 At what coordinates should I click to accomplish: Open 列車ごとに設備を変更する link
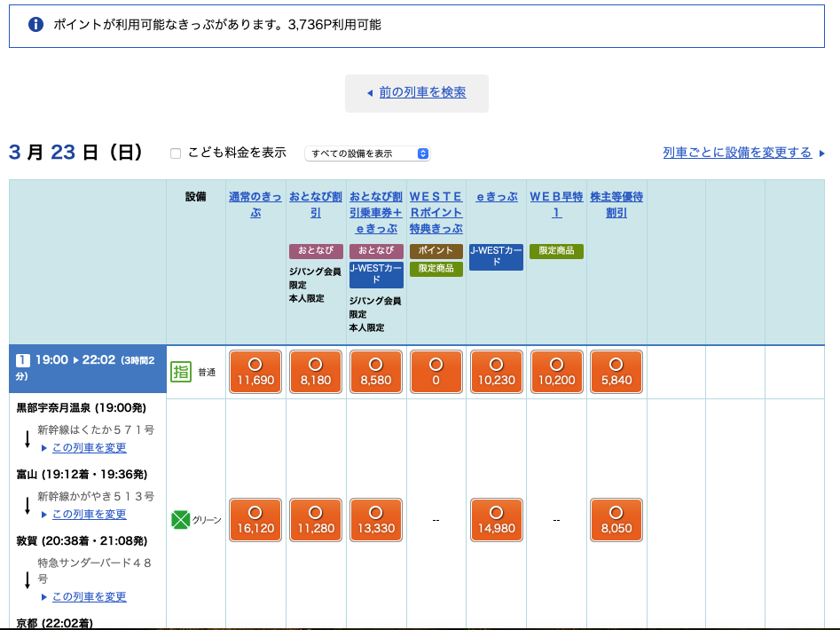(x=737, y=153)
